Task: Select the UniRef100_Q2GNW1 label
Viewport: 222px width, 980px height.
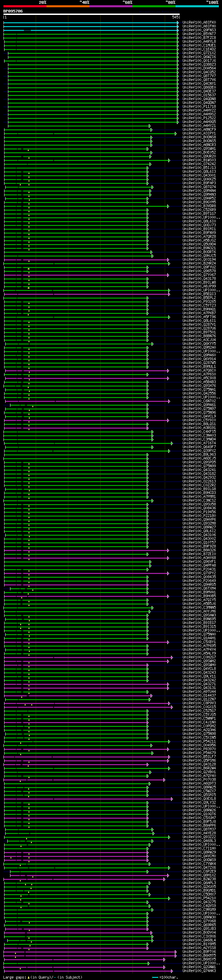Action: coord(199,967)
